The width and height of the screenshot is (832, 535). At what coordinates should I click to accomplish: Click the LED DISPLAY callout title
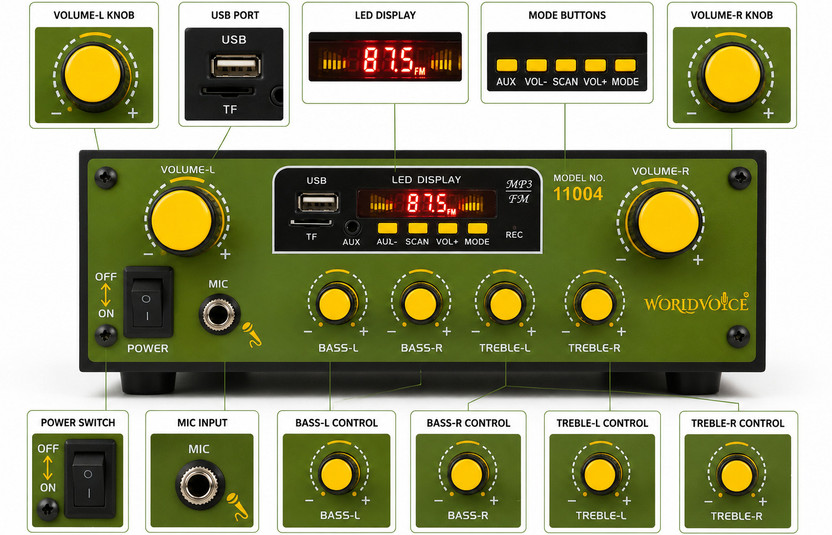pos(385,15)
